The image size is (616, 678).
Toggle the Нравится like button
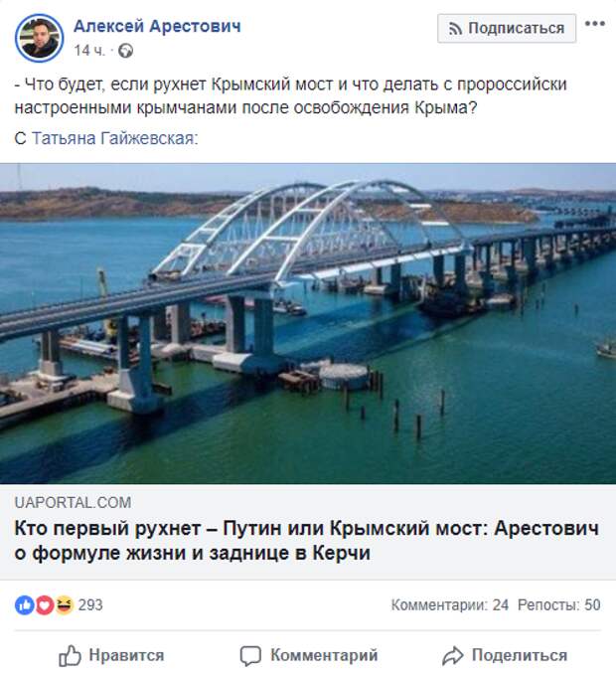point(111,655)
